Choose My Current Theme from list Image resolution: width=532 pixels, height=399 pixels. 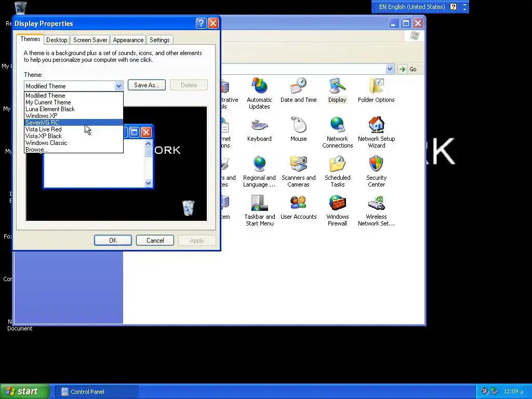(x=74, y=102)
